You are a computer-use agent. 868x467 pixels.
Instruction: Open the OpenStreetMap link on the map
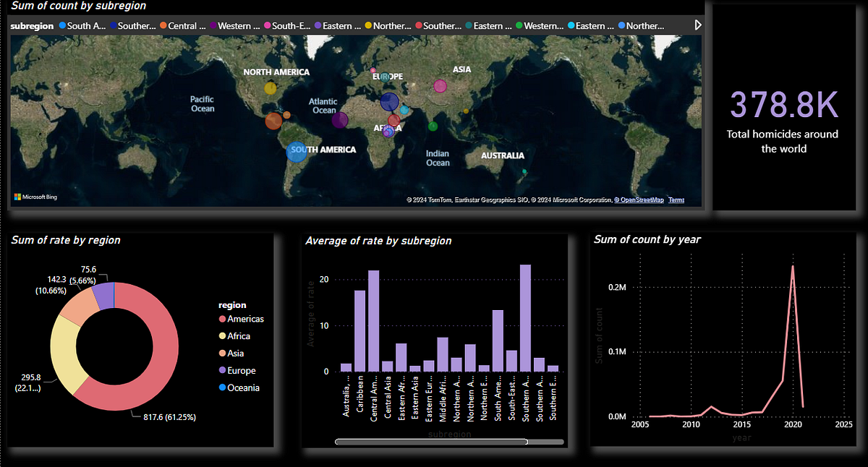(638, 200)
